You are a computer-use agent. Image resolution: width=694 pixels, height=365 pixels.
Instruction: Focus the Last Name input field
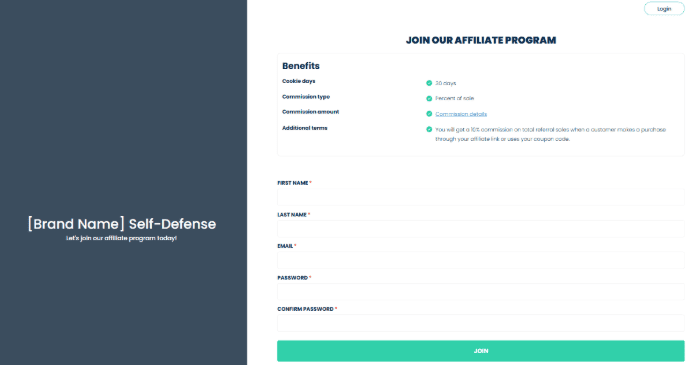(481, 229)
